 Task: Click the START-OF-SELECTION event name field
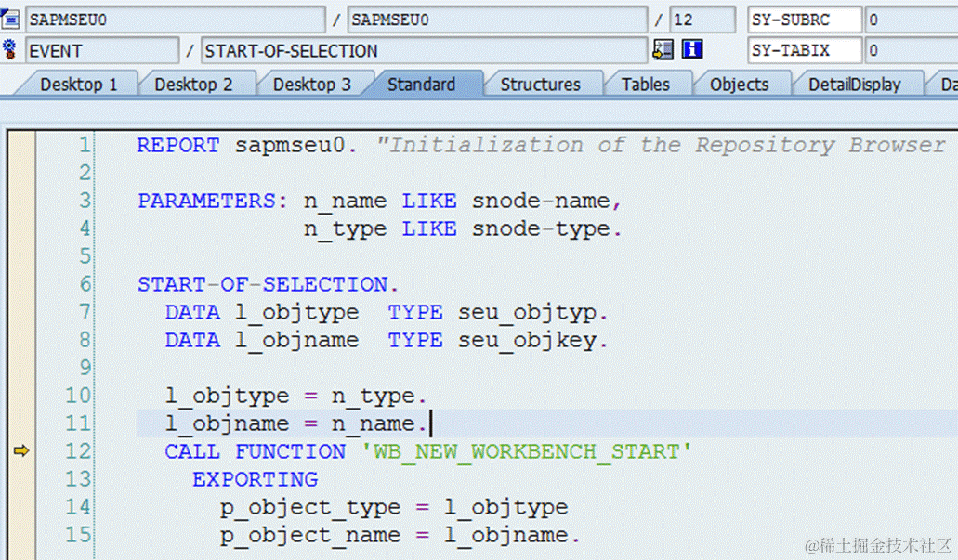click(x=424, y=51)
